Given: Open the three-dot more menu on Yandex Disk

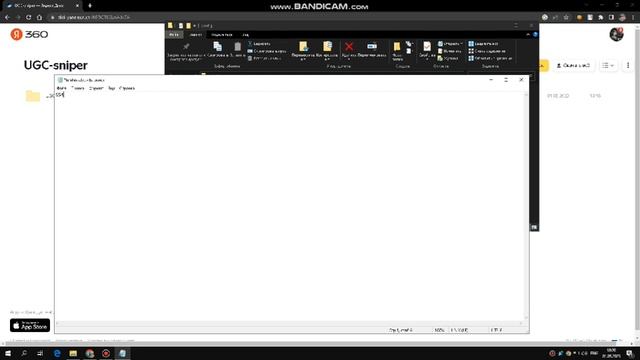Looking at the screenshot, I should click(628, 65).
